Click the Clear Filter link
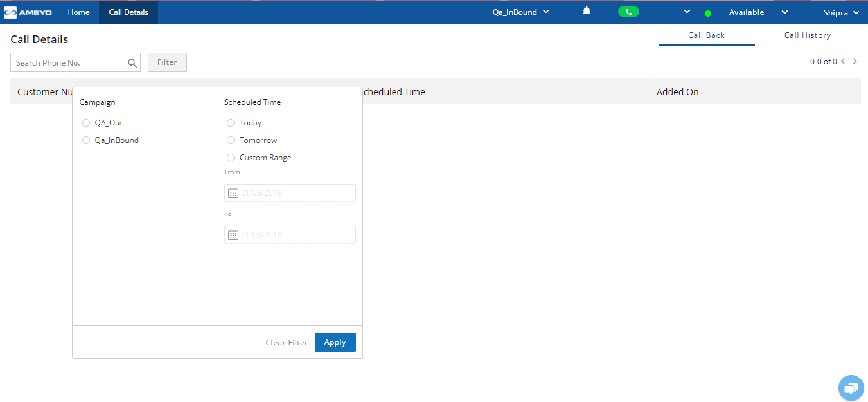Image resolution: width=868 pixels, height=402 pixels. tap(287, 342)
